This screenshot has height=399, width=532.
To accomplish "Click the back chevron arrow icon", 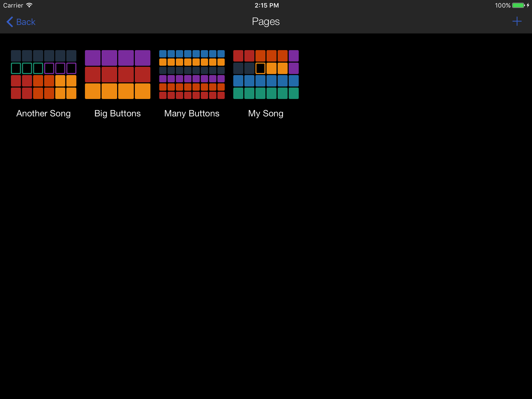I will (x=9, y=22).
